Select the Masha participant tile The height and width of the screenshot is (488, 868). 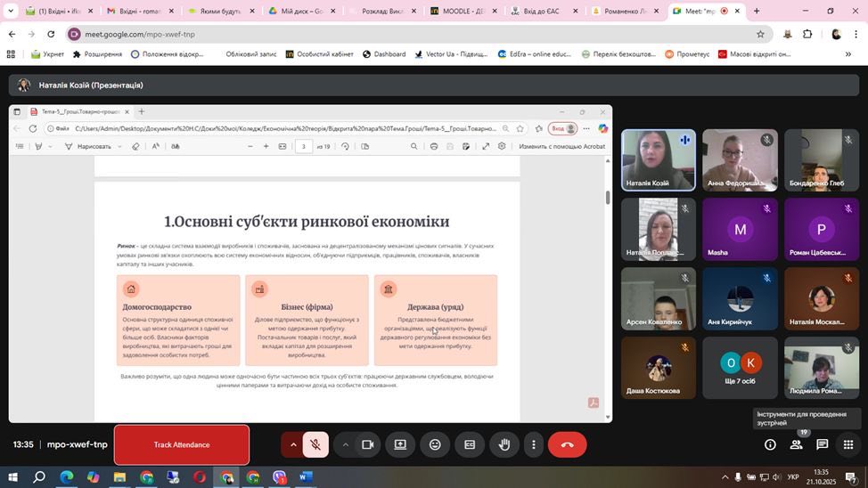[740, 230]
